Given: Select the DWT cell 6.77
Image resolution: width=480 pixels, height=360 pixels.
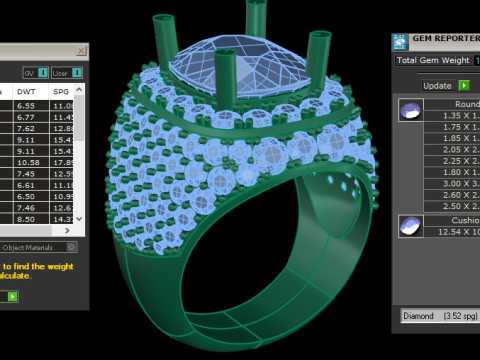Looking at the screenshot, I should [x=31, y=117].
